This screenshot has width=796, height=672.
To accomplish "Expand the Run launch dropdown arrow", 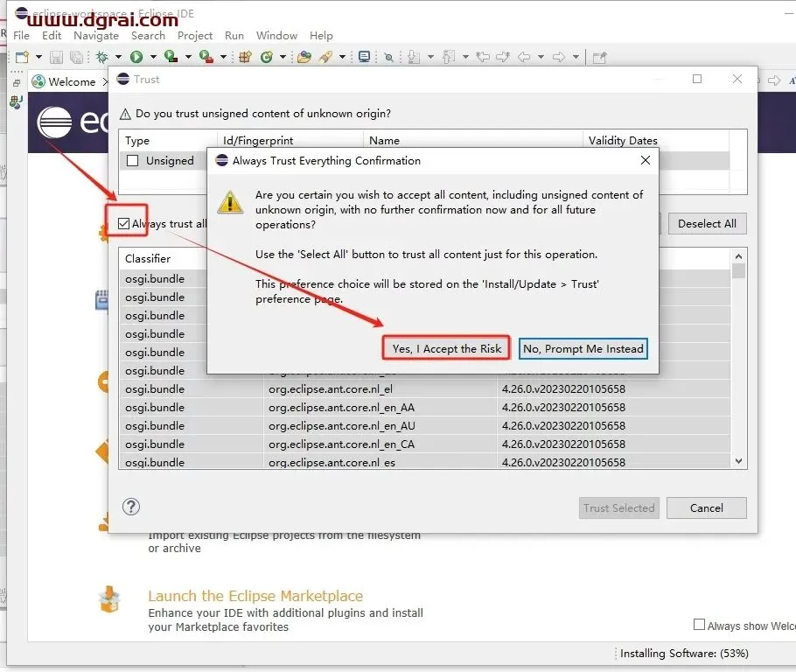I will (x=153, y=57).
